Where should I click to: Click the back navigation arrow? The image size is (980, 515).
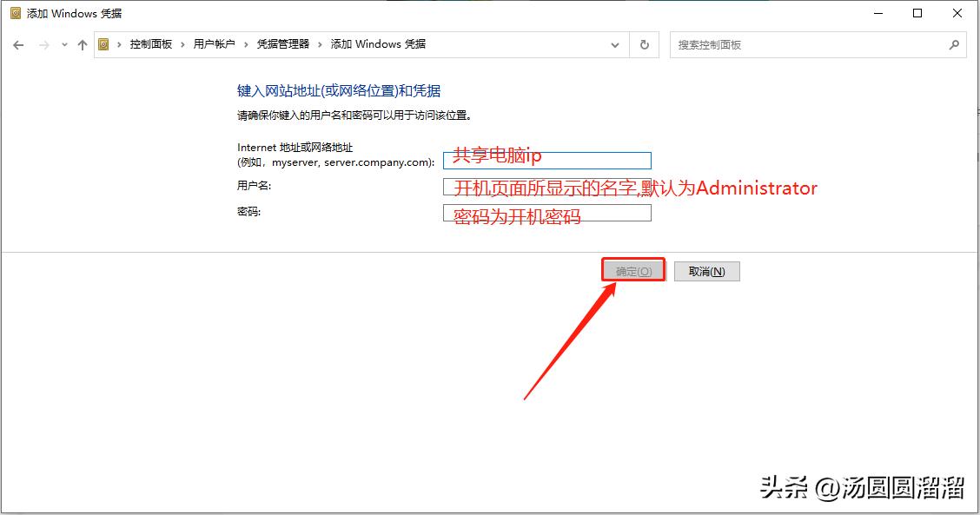pyautogui.click(x=18, y=44)
